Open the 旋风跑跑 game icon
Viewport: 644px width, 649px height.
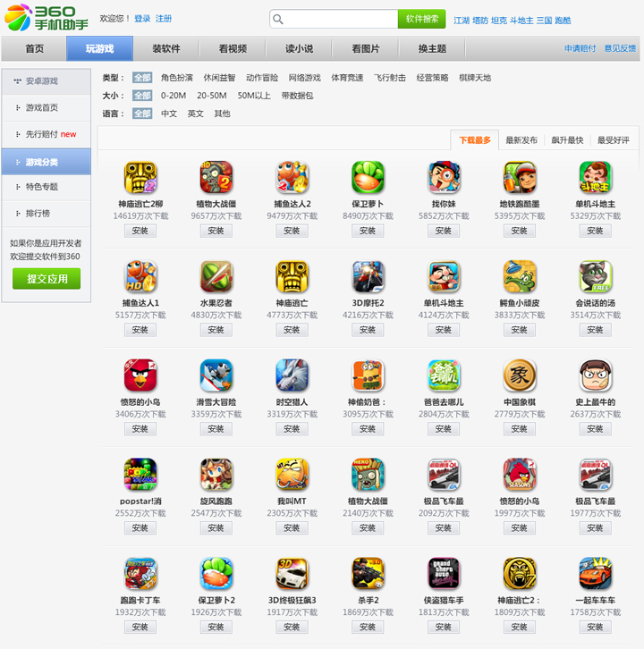[216, 475]
